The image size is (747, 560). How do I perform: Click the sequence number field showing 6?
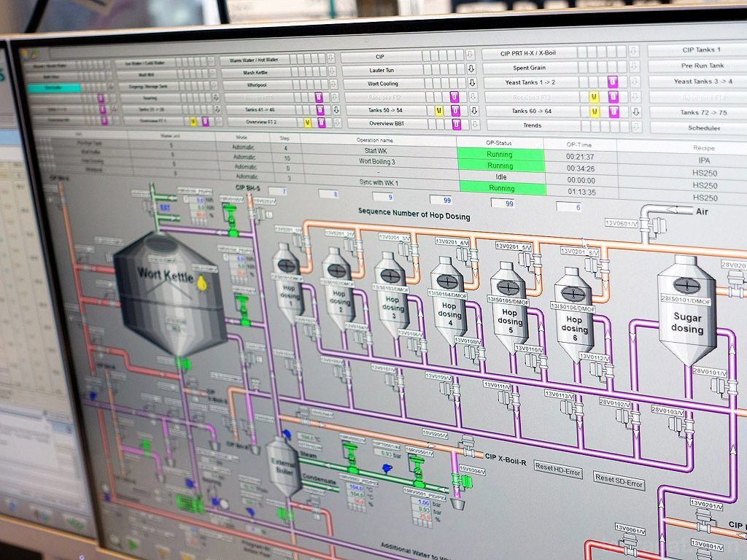pyautogui.click(x=569, y=207)
